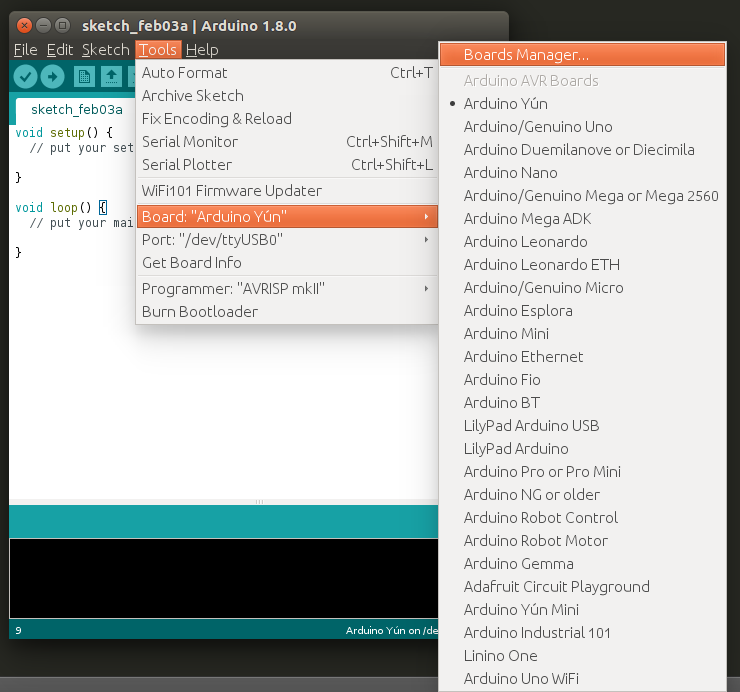Viewport: 740px width, 692px height.
Task: Select Arduino Gemma board
Action: (x=582, y=564)
